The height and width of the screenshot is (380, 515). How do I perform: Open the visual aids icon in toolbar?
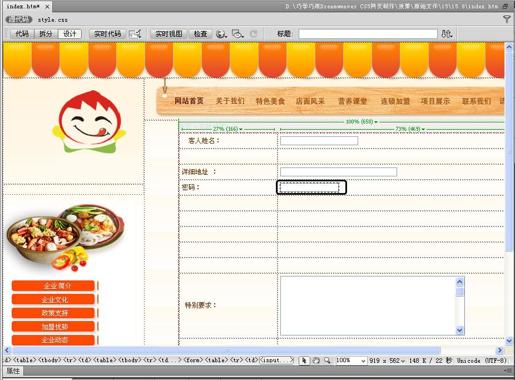coord(238,34)
